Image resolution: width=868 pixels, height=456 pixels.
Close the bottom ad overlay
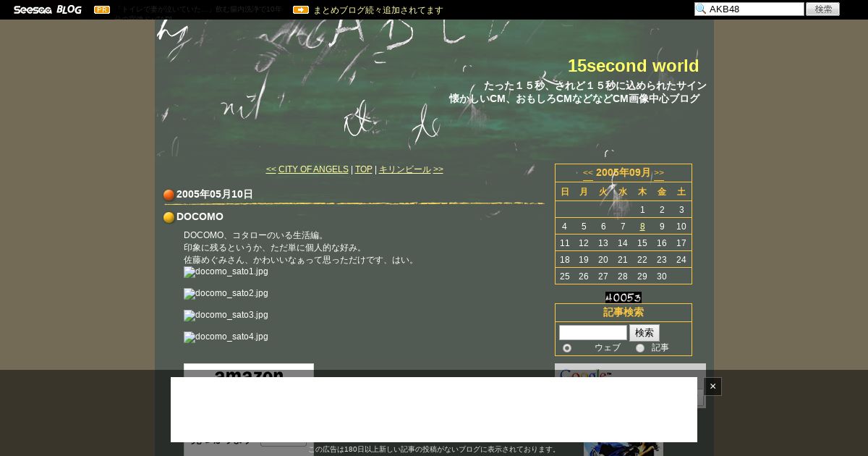click(712, 387)
